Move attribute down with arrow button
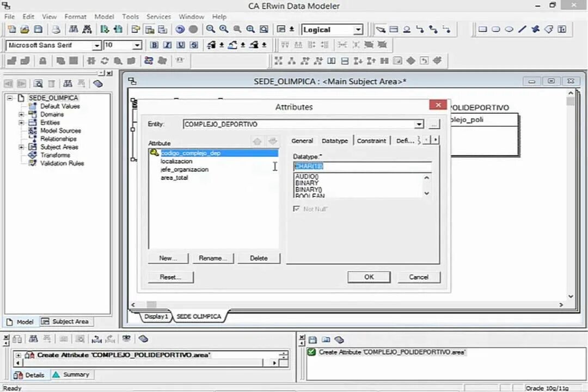 point(273,142)
